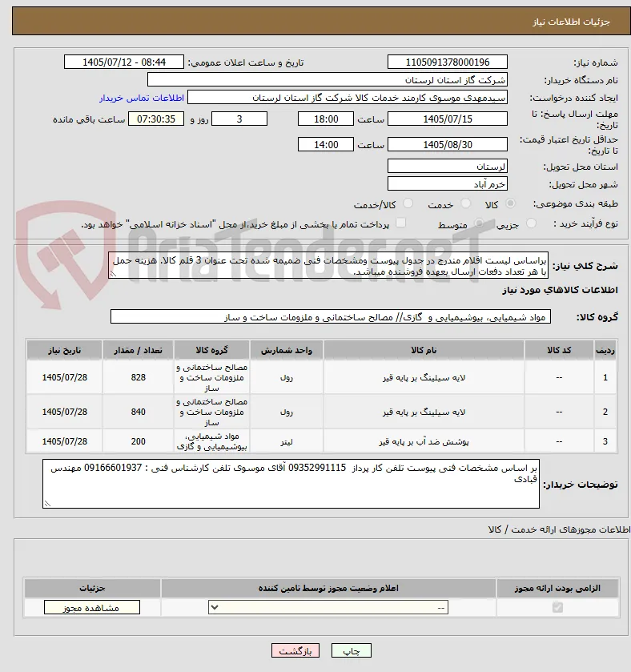Click the اعلام وضعیت مجوز header
631x672 pixels.
click(x=328, y=588)
